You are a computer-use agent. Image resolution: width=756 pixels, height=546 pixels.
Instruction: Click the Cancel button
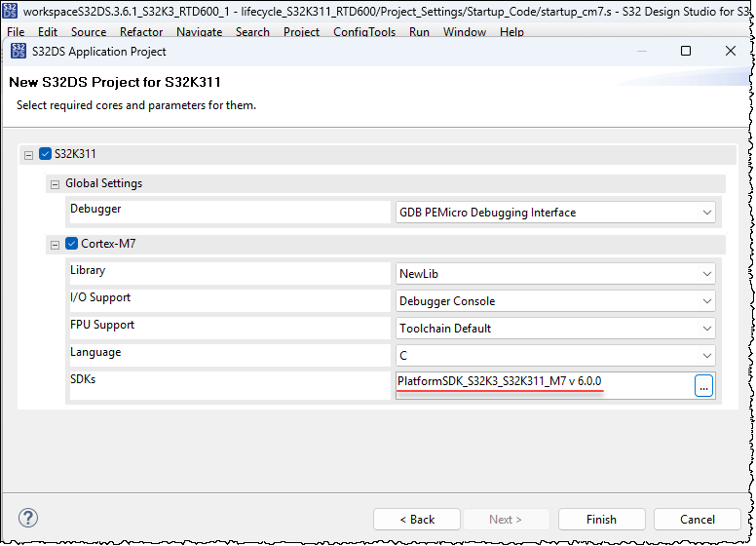click(698, 520)
